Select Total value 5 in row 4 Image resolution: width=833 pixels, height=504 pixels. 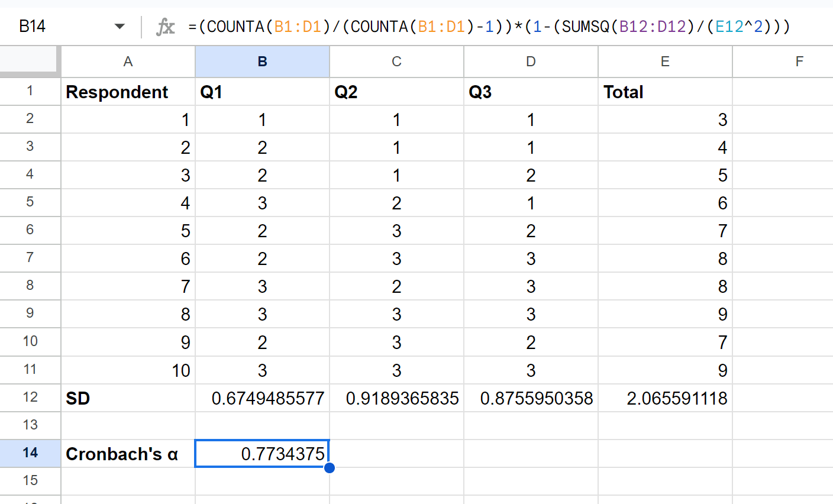point(665,175)
